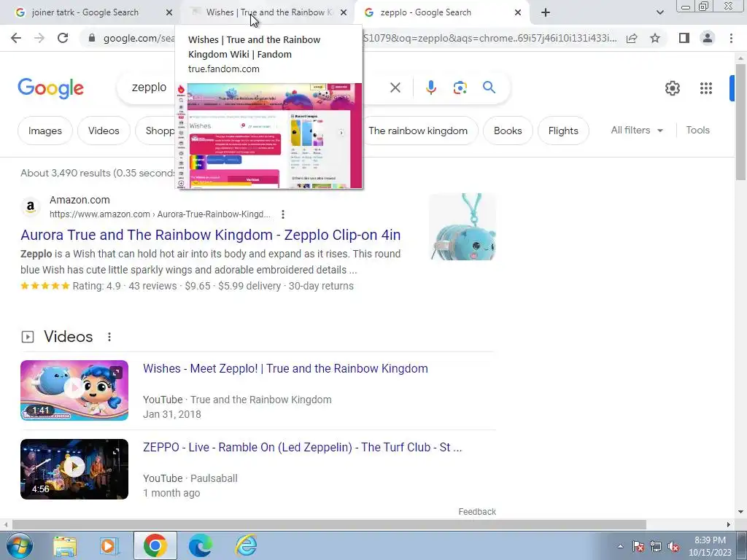Open Aurora Zepplo Clip-on Amazon result
This screenshot has width=747, height=560.
[211, 235]
